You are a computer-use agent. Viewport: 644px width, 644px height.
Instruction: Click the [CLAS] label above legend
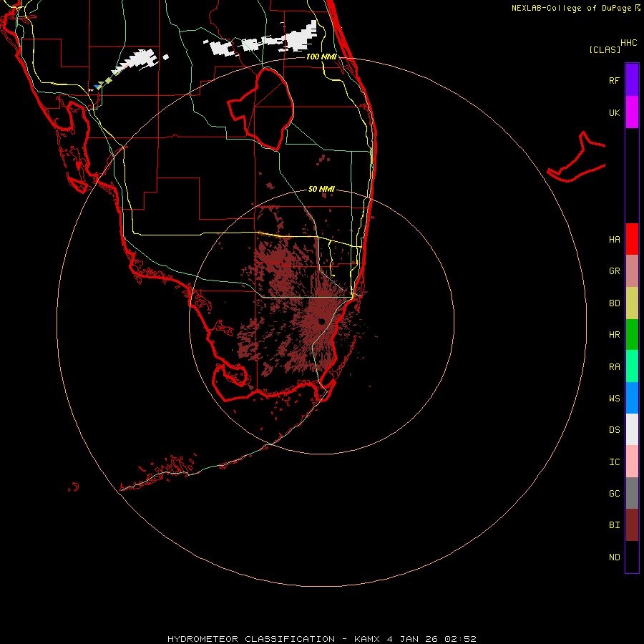(x=605, y=49)
